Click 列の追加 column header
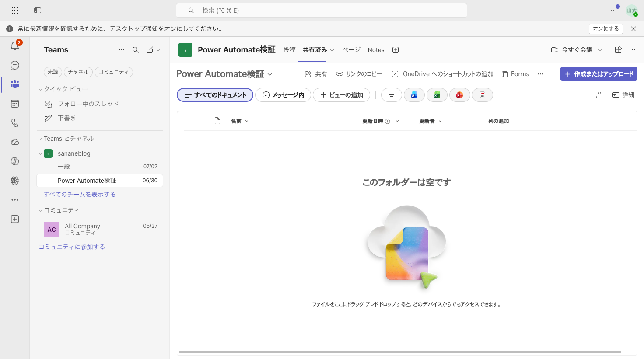Viewport: 644px width, 359px height. [493, 121]
